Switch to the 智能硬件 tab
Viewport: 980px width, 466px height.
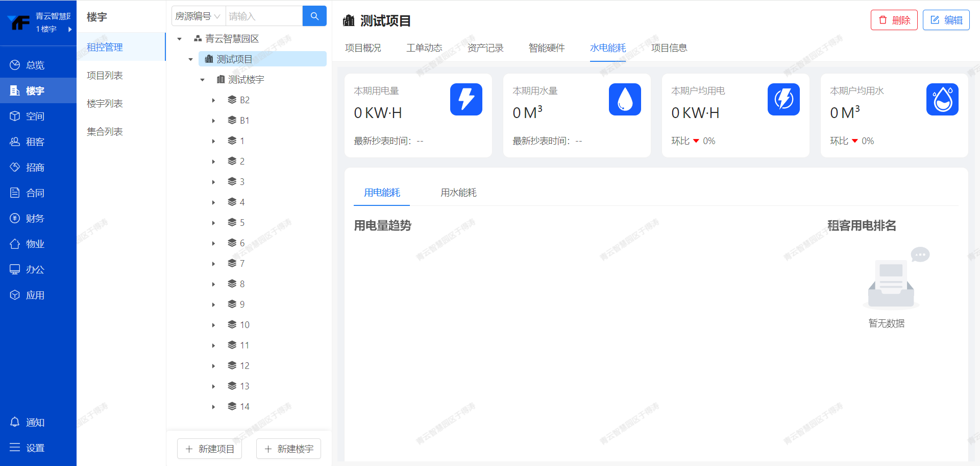pos(546,48)
